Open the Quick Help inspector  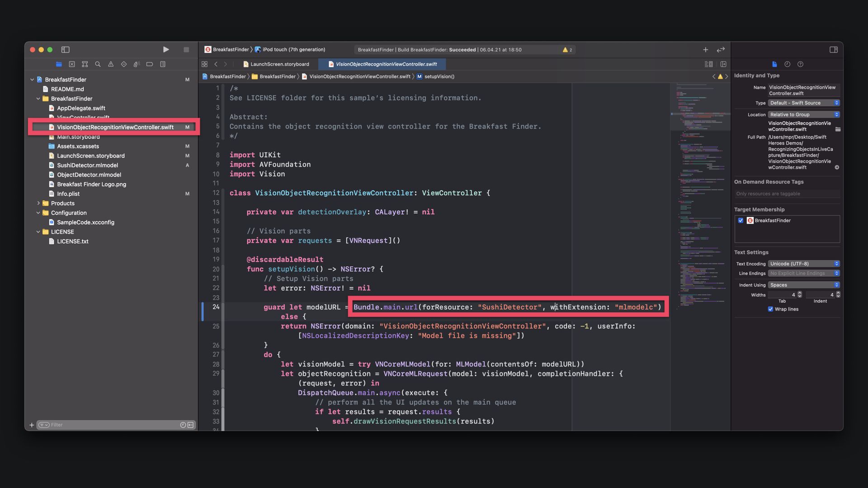pos(800,64)
